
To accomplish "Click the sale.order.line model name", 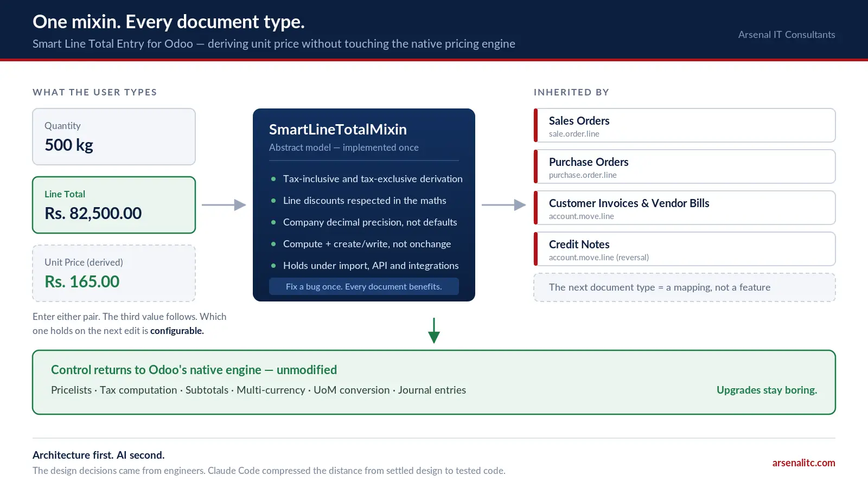I will (x=574, y=134).
